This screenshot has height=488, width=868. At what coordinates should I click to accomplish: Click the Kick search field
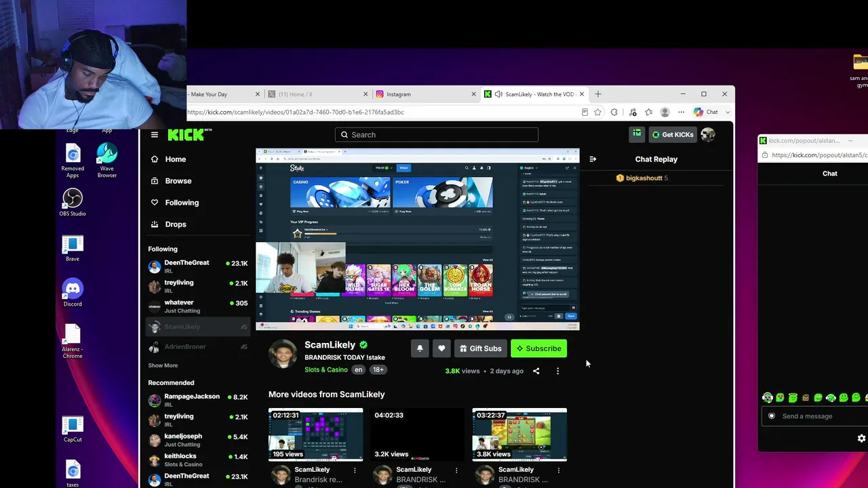coord(436,135)
